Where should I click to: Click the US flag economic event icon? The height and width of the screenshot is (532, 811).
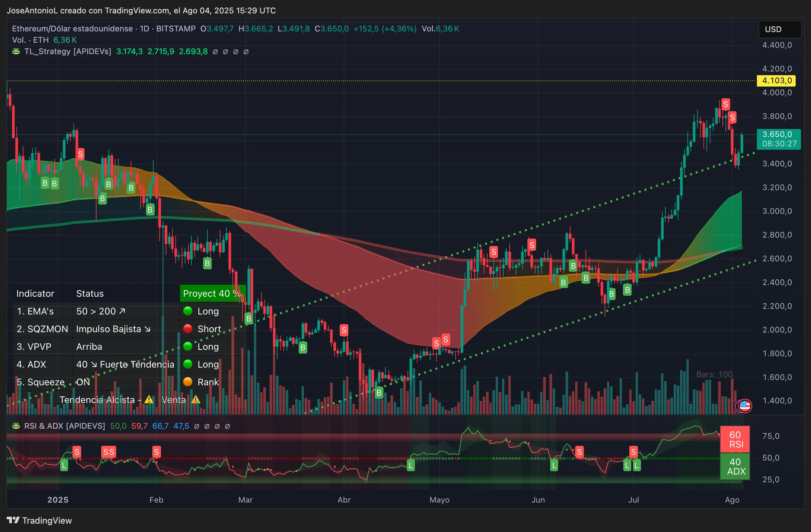745,406
